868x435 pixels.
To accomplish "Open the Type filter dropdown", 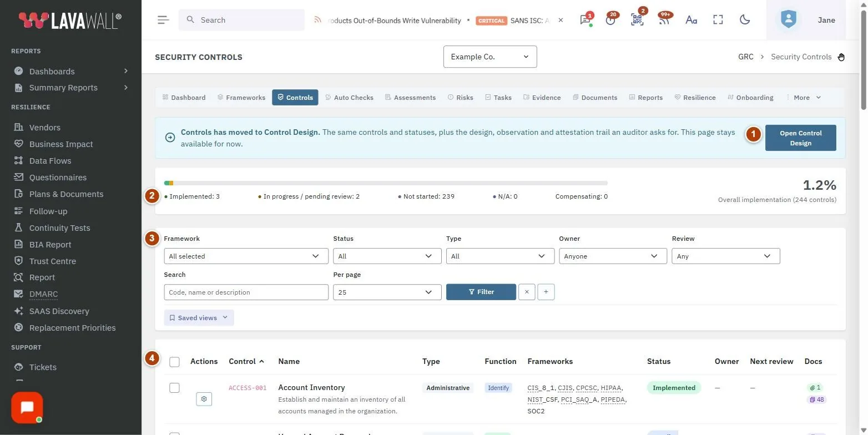I will click(500, 256).
